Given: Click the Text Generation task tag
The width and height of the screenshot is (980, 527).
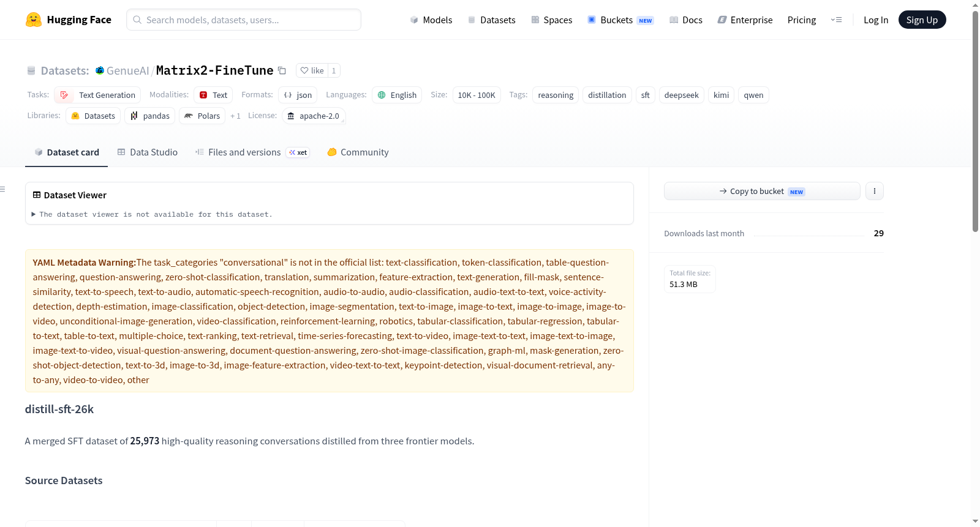Looking at the screenshot, I should [97, 95].
